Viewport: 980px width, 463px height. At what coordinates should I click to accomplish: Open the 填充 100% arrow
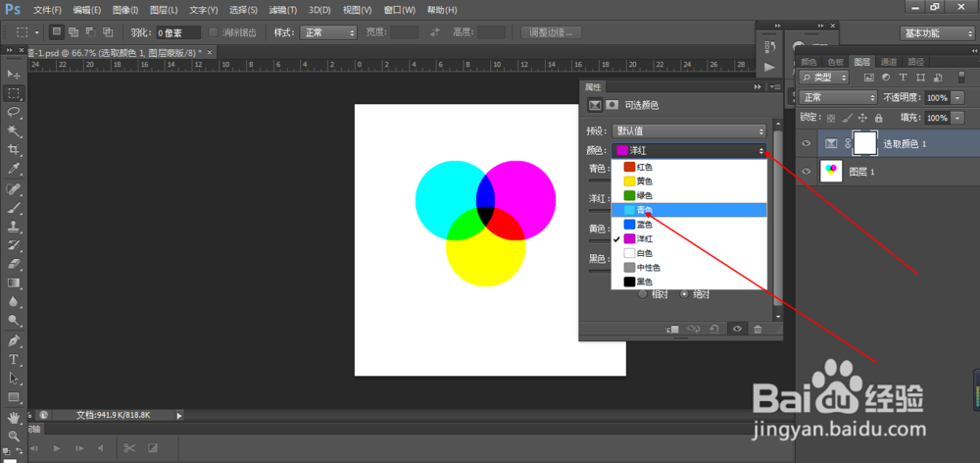(x=956, y=119)
